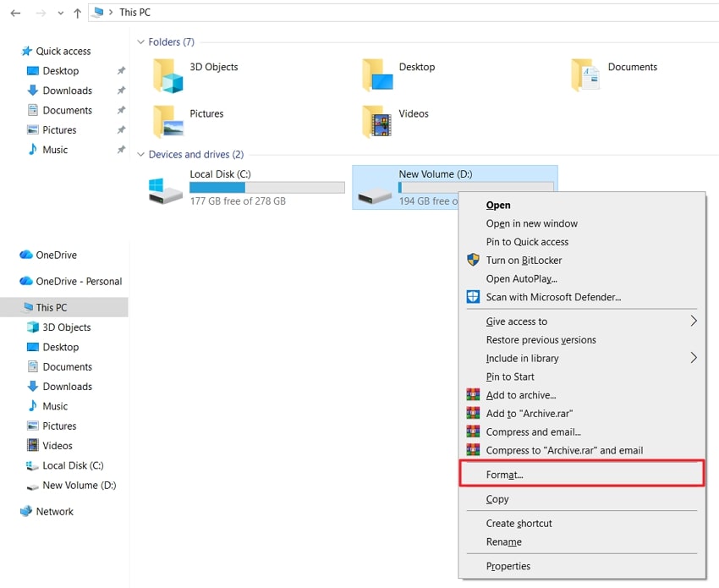Open the Give access to submenu

coord(520,321)
